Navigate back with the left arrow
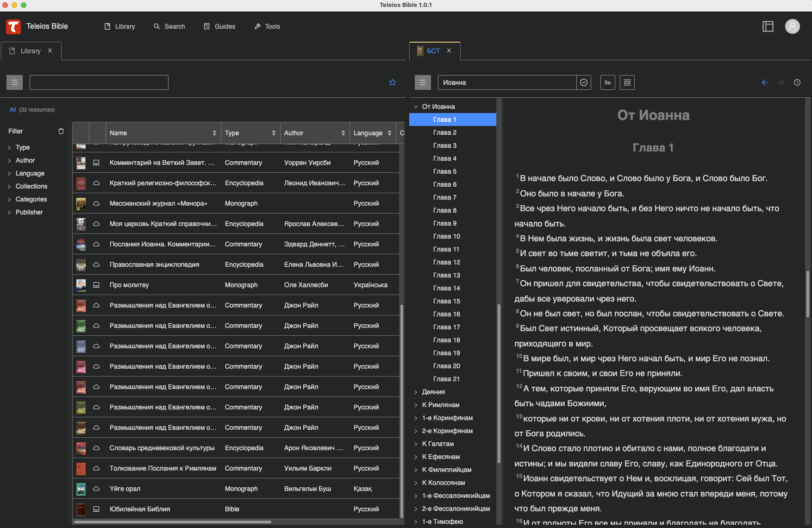Image resolution: width=812 pixels, height=528 pixels. tap(764, 82)
